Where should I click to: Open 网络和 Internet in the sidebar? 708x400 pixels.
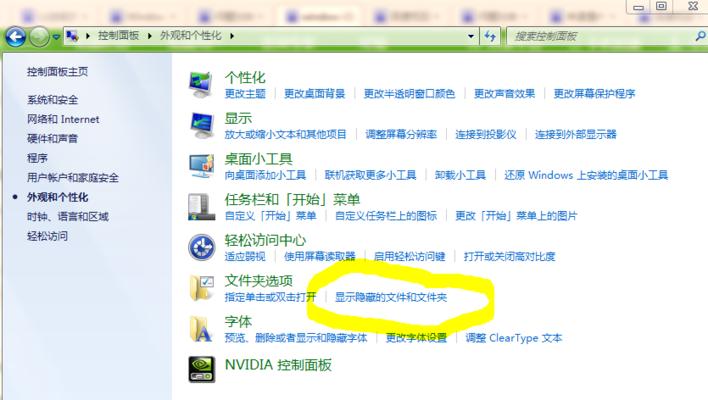coord(63,119)
